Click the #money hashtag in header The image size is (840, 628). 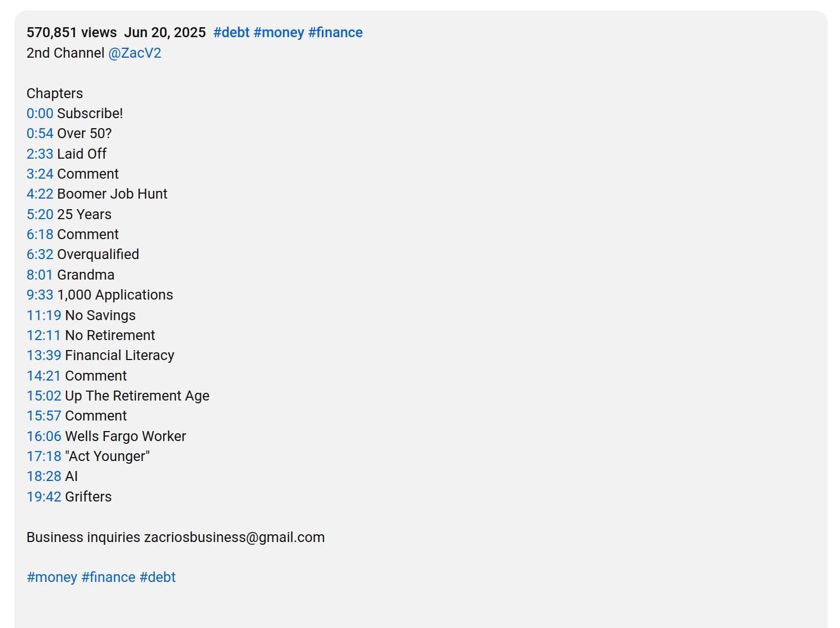point(279,33)
